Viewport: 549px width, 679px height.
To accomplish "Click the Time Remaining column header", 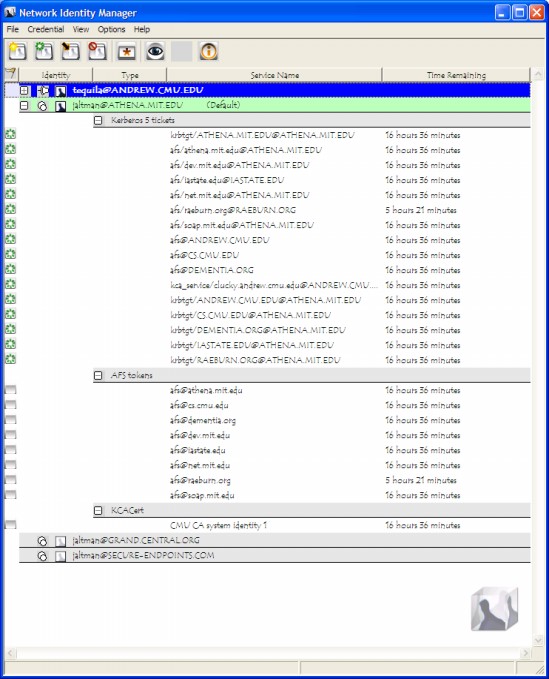I will [456, 75].
